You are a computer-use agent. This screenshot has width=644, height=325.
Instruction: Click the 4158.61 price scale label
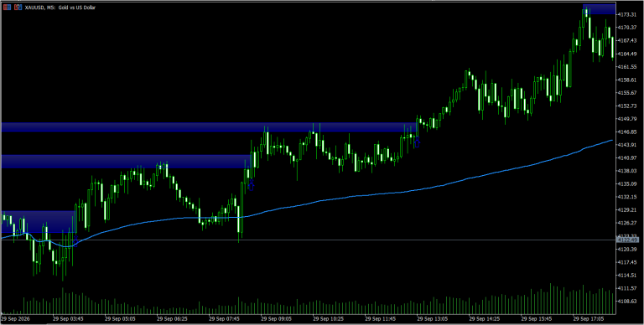click(x=627, y=80)
